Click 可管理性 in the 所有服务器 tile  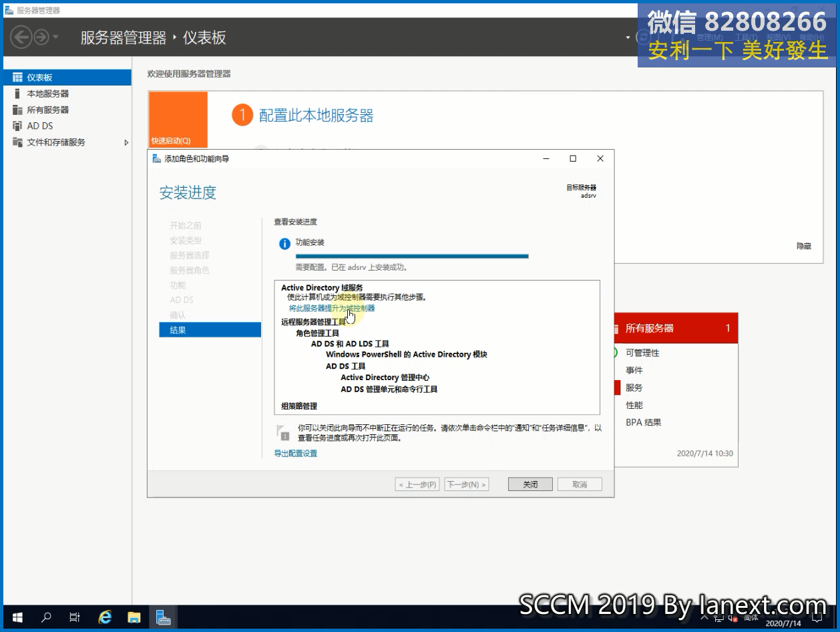tap(642, 353)
